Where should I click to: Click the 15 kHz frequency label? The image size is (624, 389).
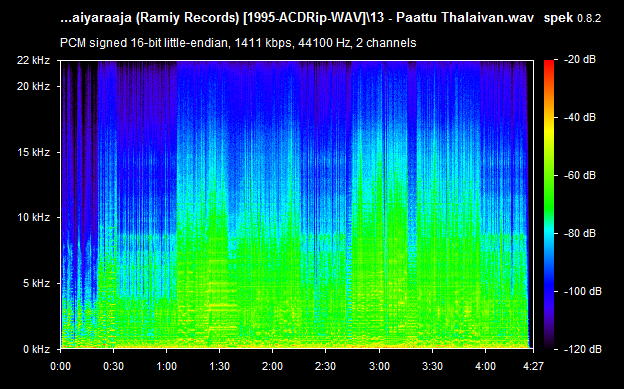tap(33, 152)
